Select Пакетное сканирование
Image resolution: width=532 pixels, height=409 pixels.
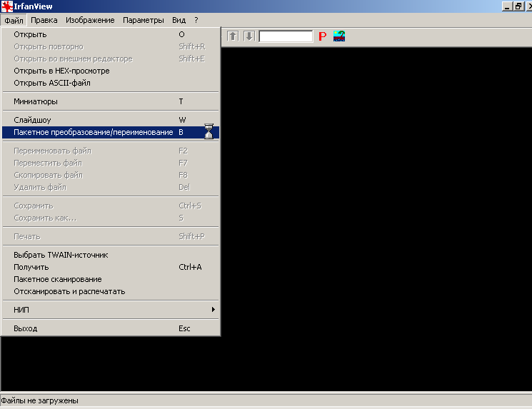click(111, 280)
